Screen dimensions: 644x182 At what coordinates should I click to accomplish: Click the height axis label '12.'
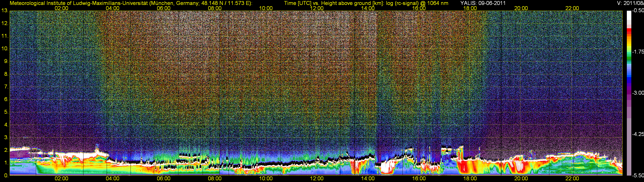[5, 23]
